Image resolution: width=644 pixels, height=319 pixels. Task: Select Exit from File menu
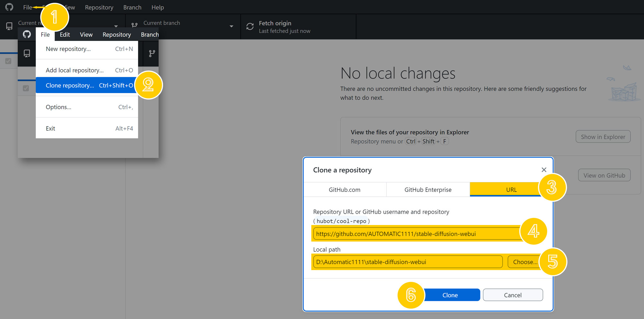pyautogui.click(x=87, y=128)
